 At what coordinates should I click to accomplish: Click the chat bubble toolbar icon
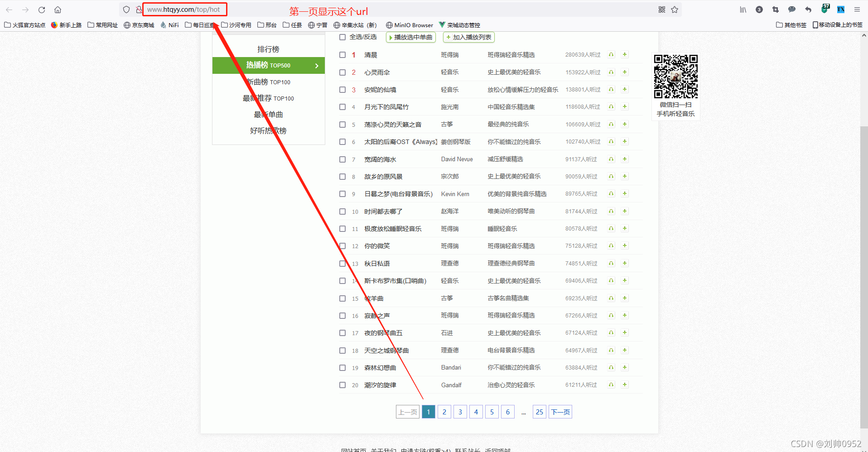click(x=792, y=10)
